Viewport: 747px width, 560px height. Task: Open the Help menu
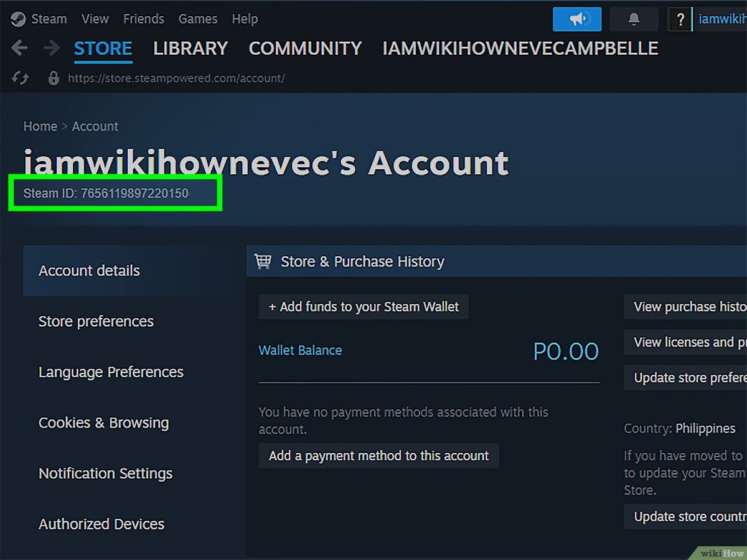(x=245, y=19)
